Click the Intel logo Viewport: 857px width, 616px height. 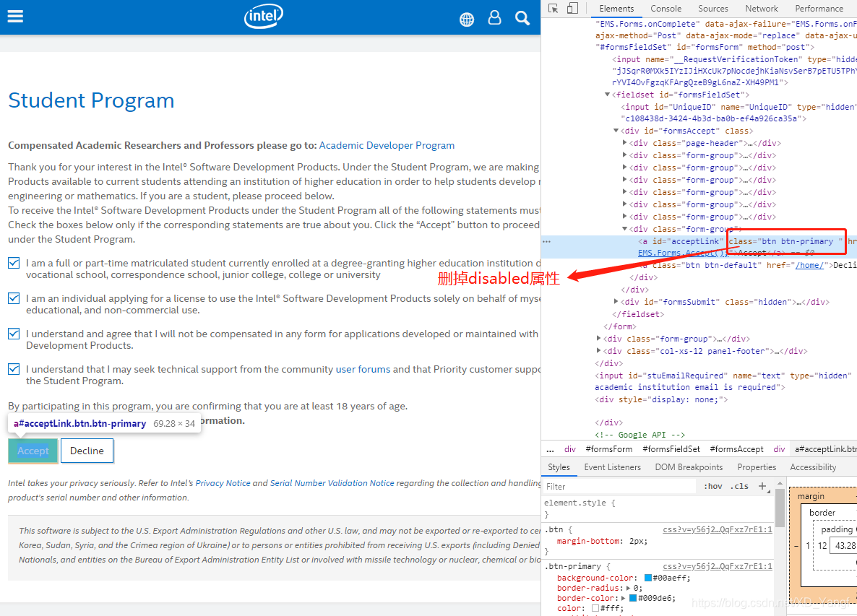pyautogui.click(x=264, y=17)
